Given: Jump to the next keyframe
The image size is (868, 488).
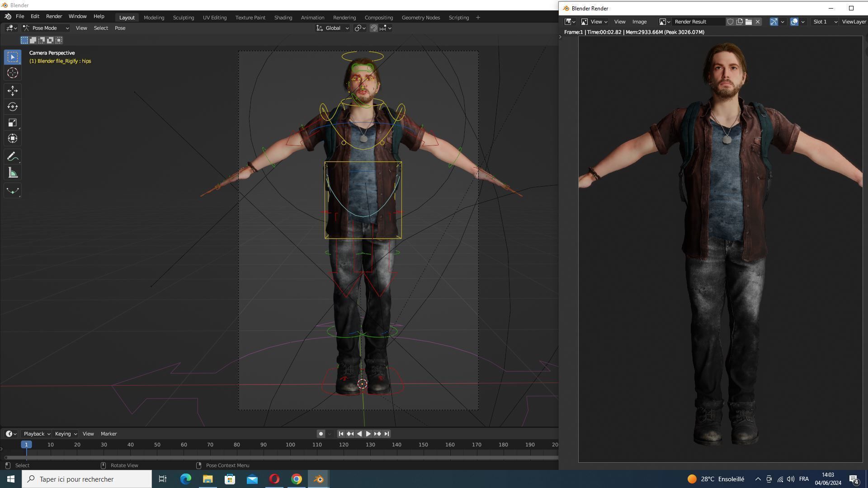Looking at the screenshot, I should 377,434.
